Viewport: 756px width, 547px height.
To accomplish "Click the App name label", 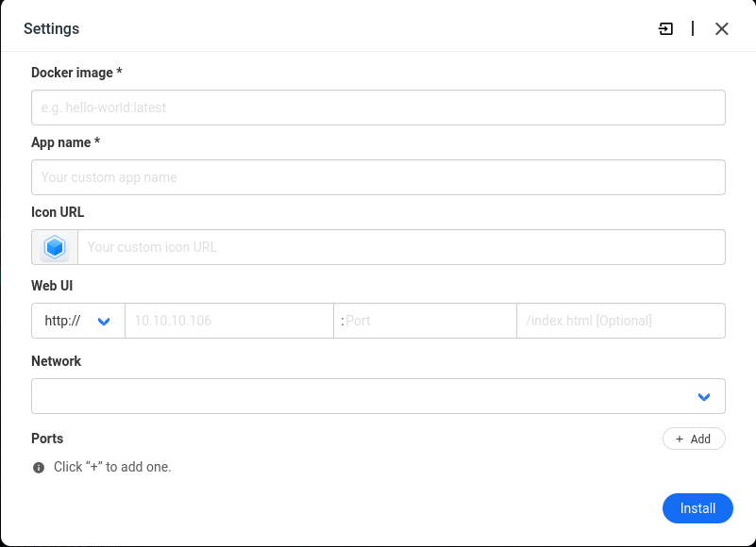I will pyautogui.click(x=65, y=142).
